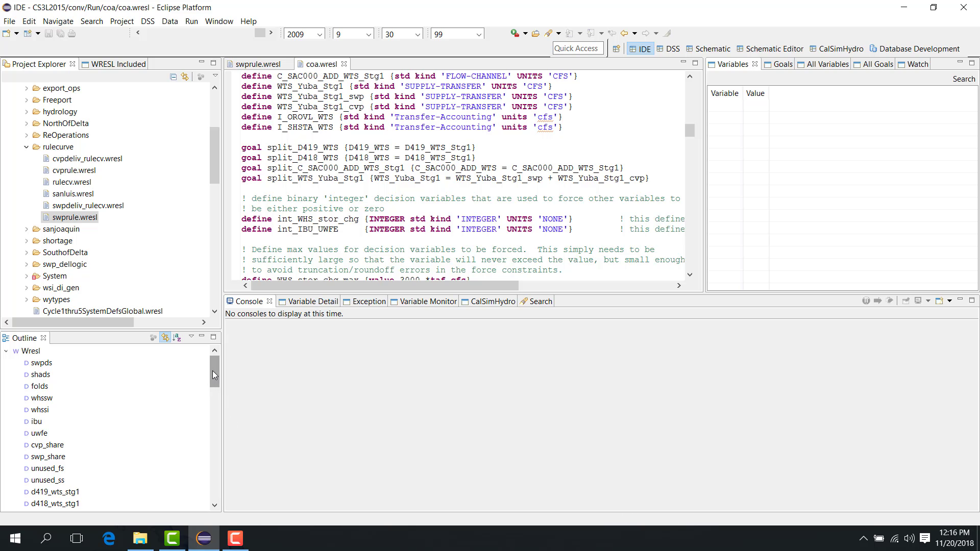Open the All Goals tab
The image size is (980, 551).
873,64
